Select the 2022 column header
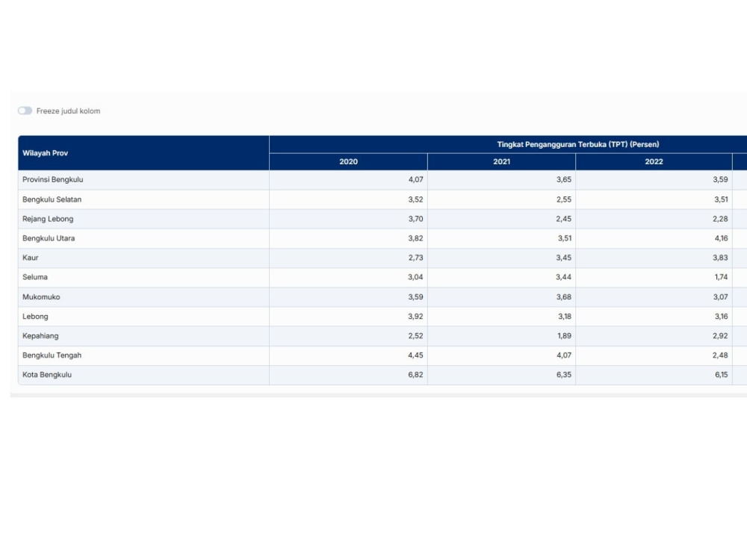This screenshot has width=747, height=560. (654, 162)
